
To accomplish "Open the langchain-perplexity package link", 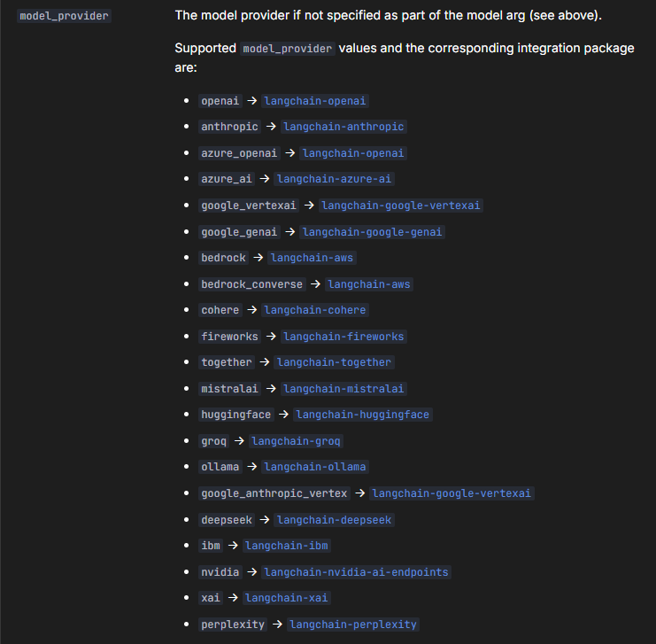I will 353,625.
